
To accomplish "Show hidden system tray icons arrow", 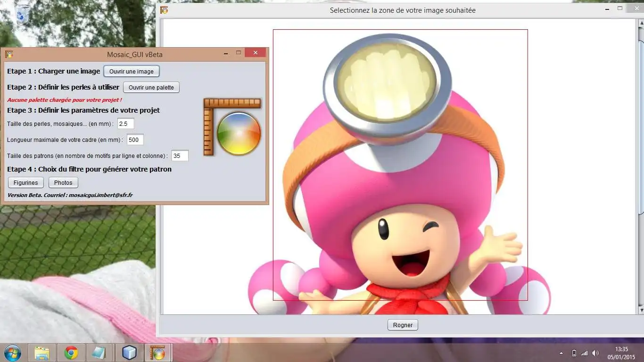I will tap(561, 353).
